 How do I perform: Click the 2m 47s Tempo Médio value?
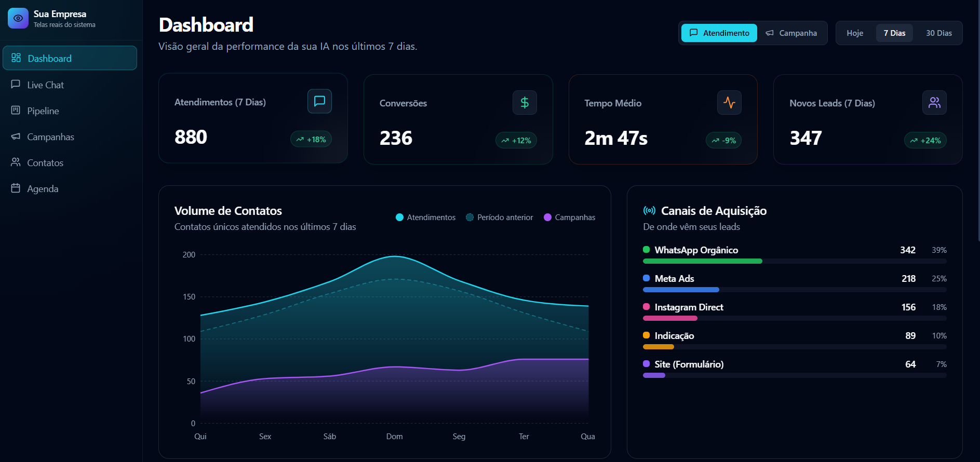[616, 138]
